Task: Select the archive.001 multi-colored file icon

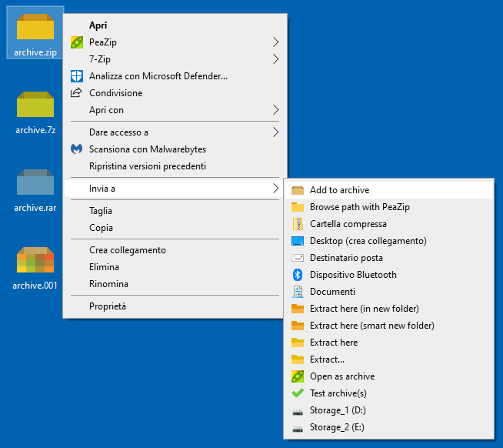Action: [x=35, y=260]
